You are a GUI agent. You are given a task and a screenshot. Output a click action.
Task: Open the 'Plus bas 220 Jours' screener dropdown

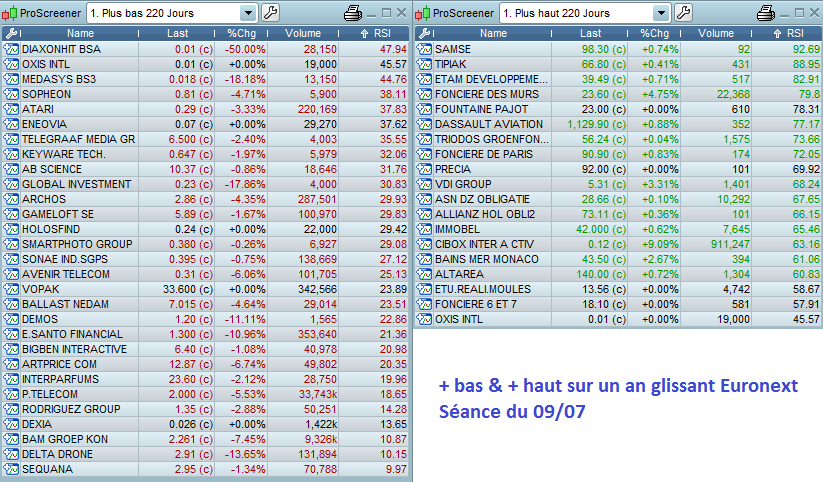pyautogui.click(x=248, y=13)
